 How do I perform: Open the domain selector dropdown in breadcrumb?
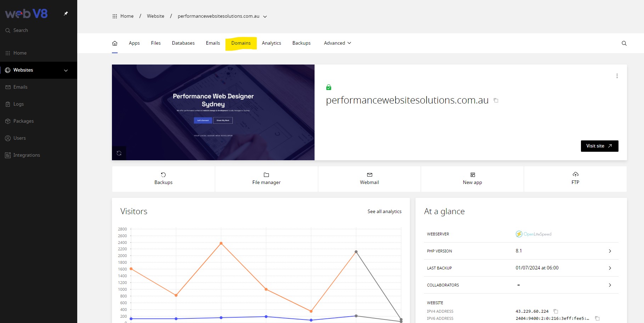(265, 16)
